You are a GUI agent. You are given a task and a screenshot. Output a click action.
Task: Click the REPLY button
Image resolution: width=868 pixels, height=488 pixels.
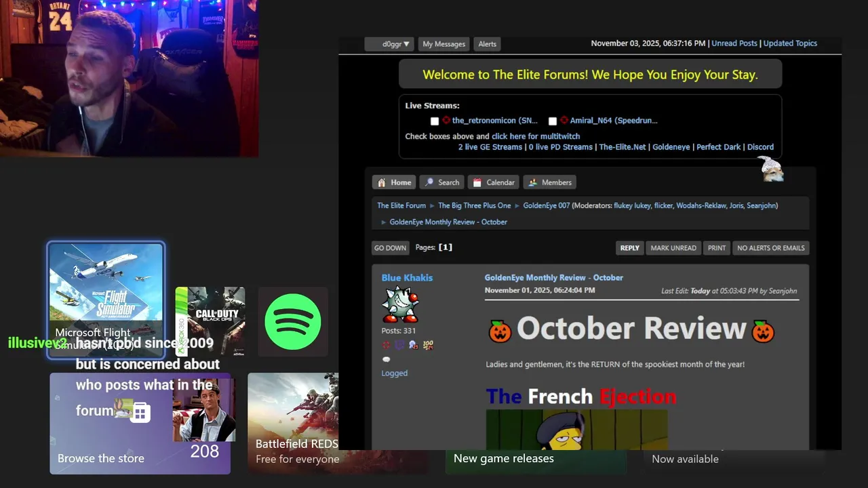pos(630,248)
